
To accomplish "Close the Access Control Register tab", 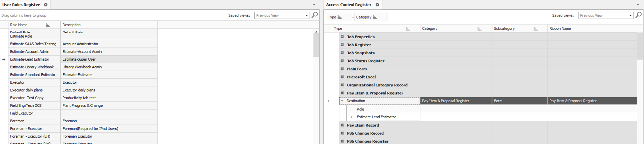I will pos(377,5).
